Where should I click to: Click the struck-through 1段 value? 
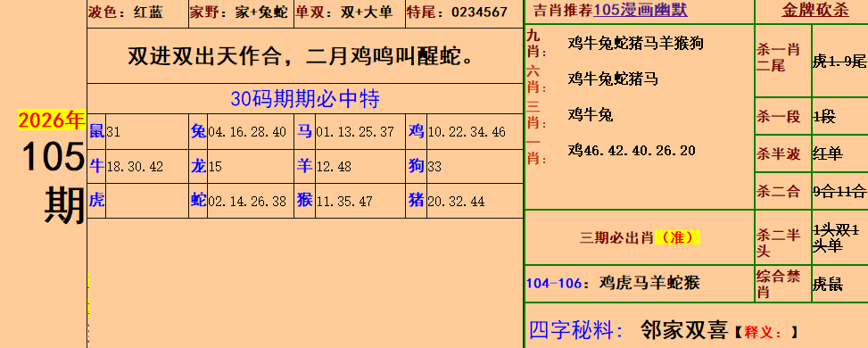pyautogui.click(x=824, y=117)
